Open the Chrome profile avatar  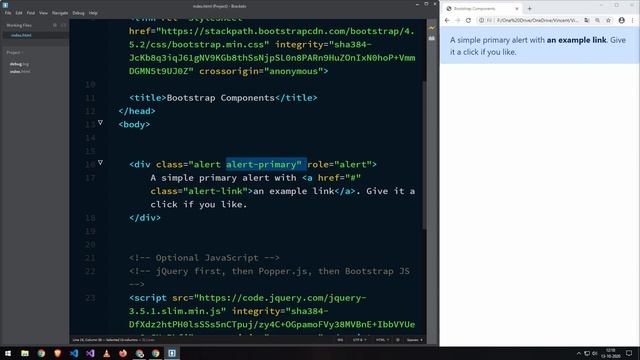tap(621, 20)
